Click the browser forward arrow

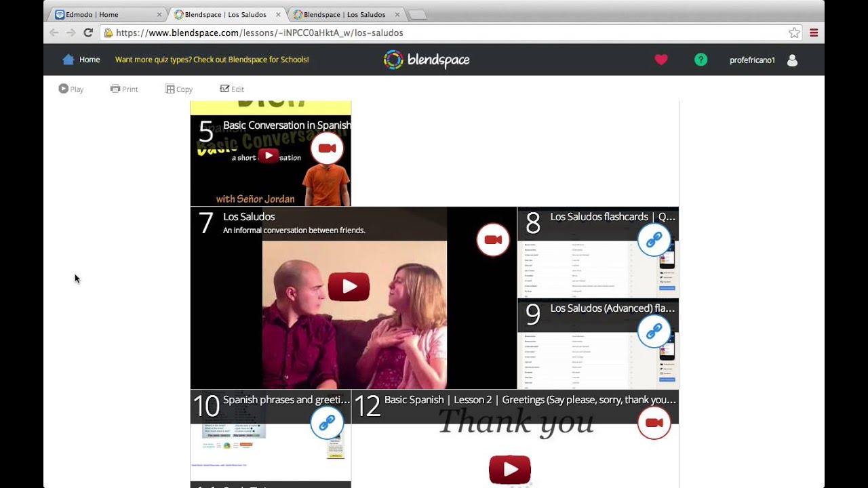71,33
